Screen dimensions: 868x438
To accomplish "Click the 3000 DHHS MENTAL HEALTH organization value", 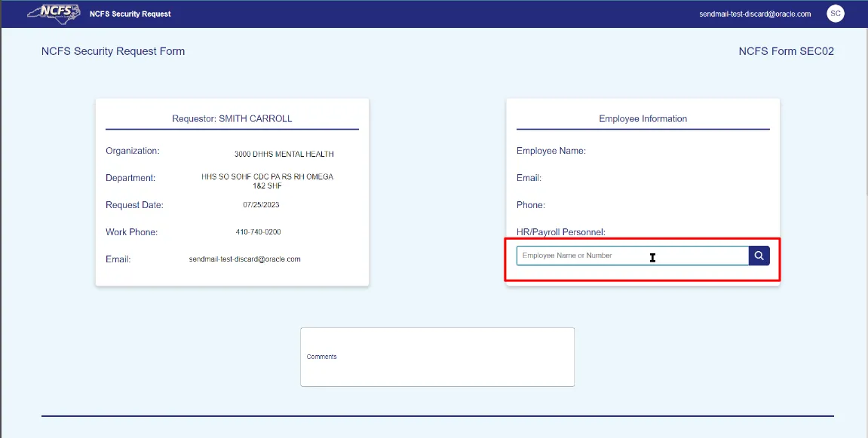I will [284, 154].
